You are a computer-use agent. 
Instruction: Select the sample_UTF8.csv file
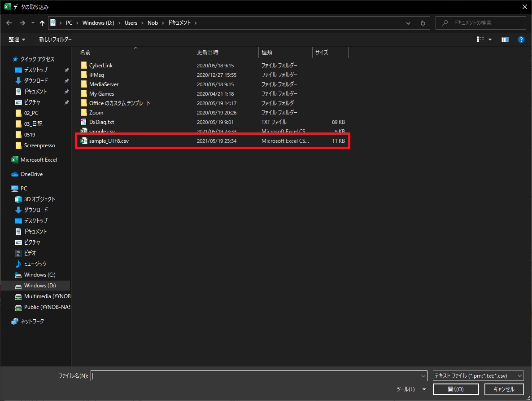click(213, 141)
